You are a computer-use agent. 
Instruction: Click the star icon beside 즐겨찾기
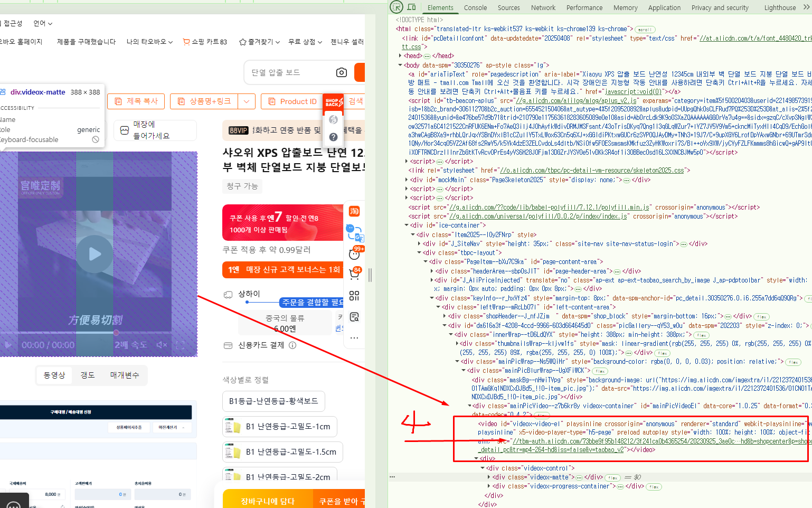pyautogui.click(x=243, y=42)
